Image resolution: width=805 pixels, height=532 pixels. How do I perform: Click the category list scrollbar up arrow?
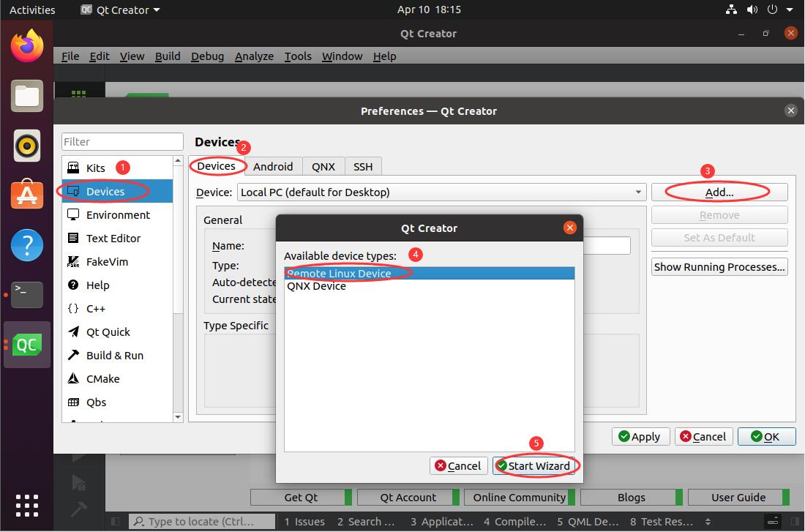coord(178,161)
